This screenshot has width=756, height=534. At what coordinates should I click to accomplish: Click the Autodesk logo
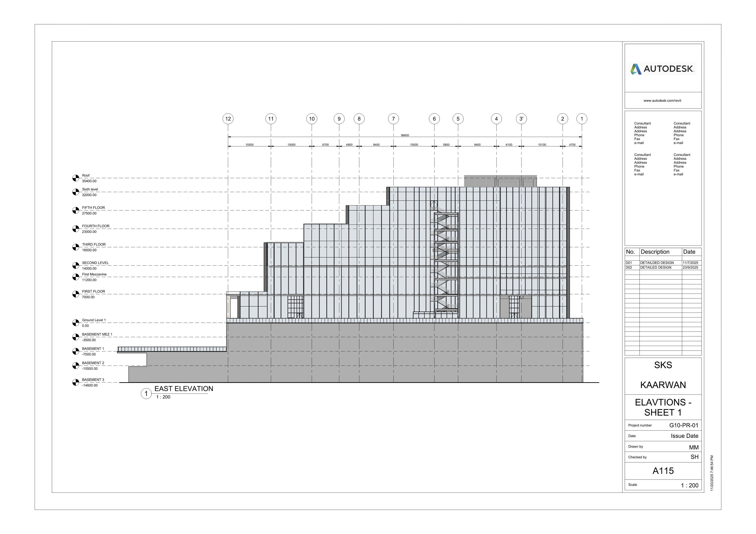click(663, 69)
